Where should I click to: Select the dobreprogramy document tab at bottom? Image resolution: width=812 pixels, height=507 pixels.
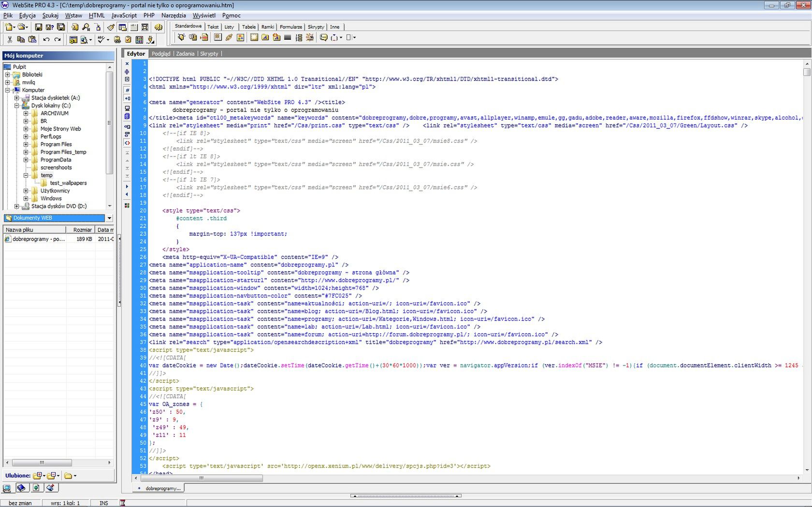coord(159,489)
